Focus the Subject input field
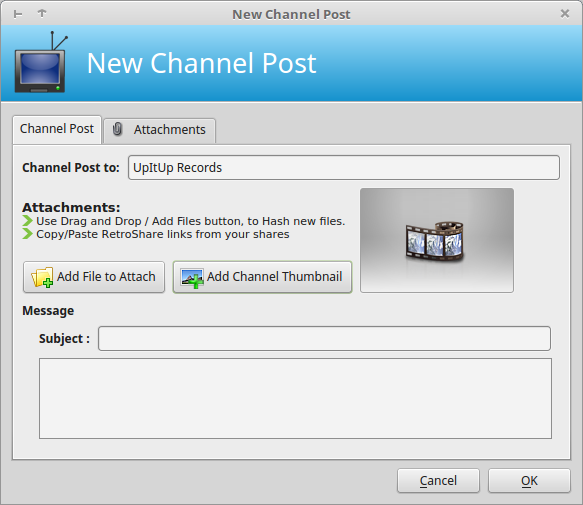The height and width of the screenshot is (505, 583). coord(324,338)
